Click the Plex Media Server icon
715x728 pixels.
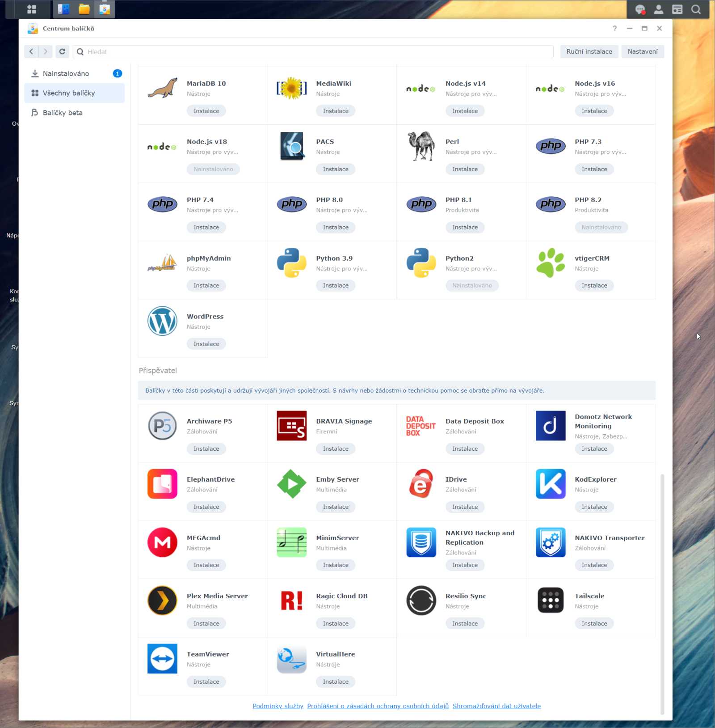click(x=162, y=601)
